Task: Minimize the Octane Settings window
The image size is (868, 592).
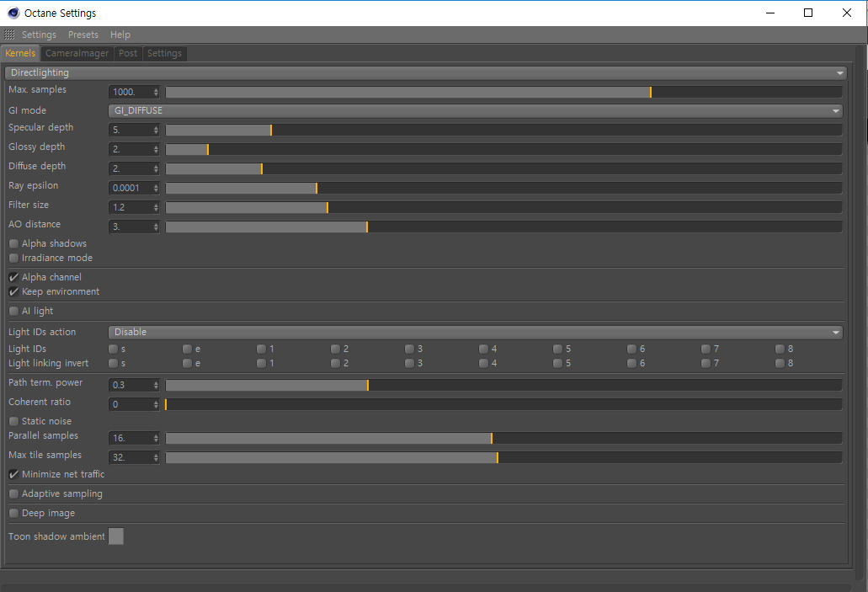Action: pos(770,13)
